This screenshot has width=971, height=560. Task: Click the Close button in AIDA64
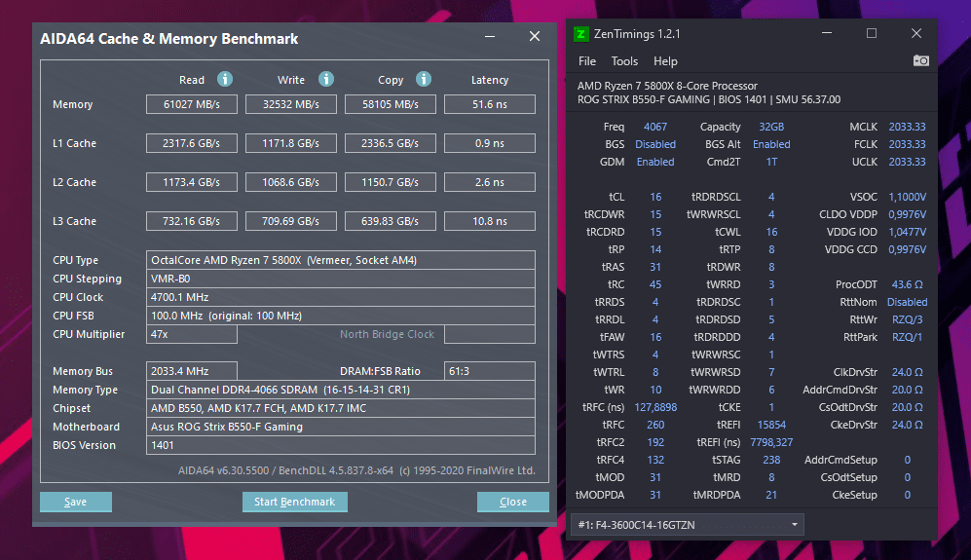(x=512, y=502)
